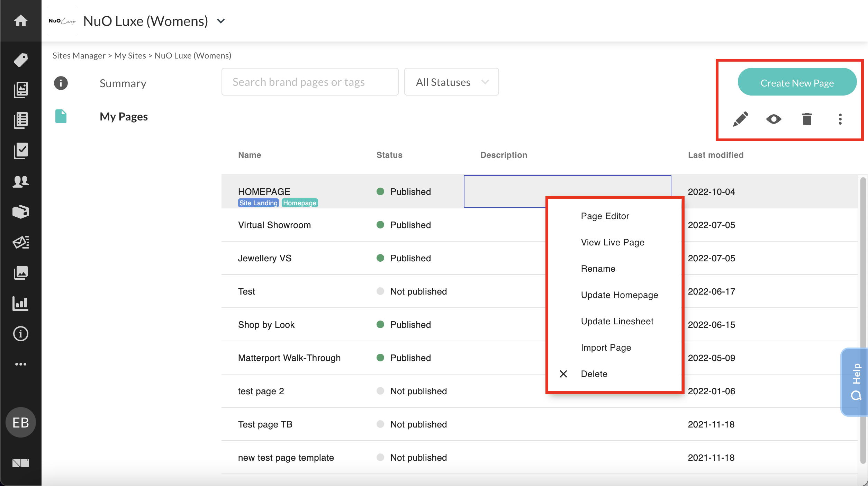Screen dimensions: 868x486
Task: Click the pencil edit page icon
Action: pyautogui.click(x=741, y=119)
